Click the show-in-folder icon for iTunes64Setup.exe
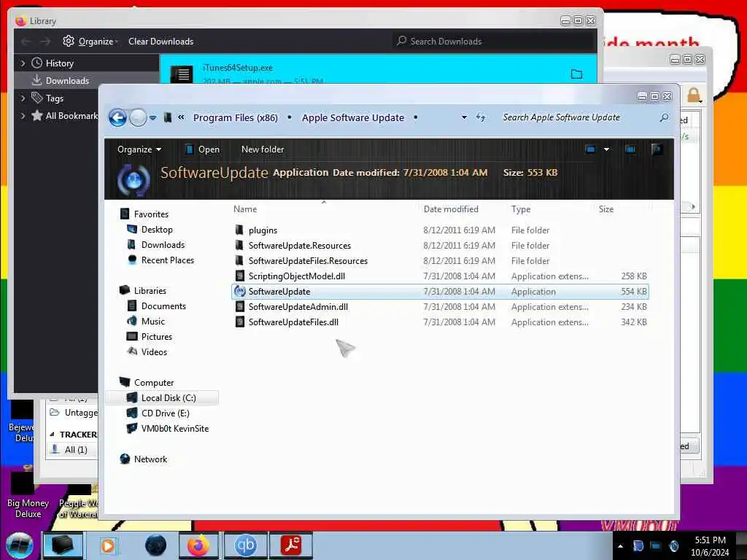The height and width of the screenshot is (560, 747). [576, 74]
